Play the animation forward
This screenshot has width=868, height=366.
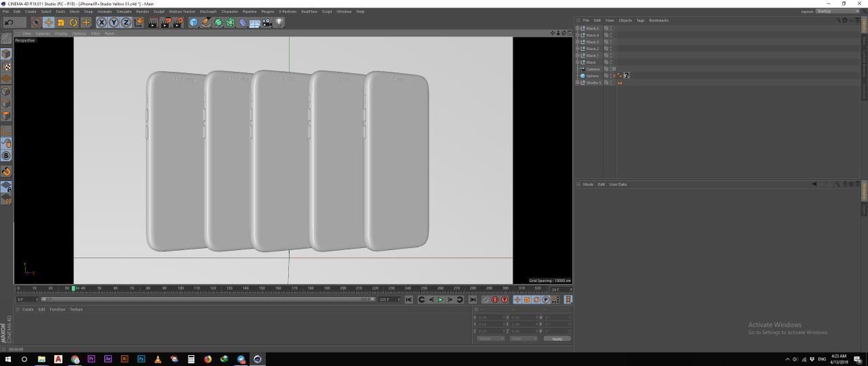coord(440,300)
